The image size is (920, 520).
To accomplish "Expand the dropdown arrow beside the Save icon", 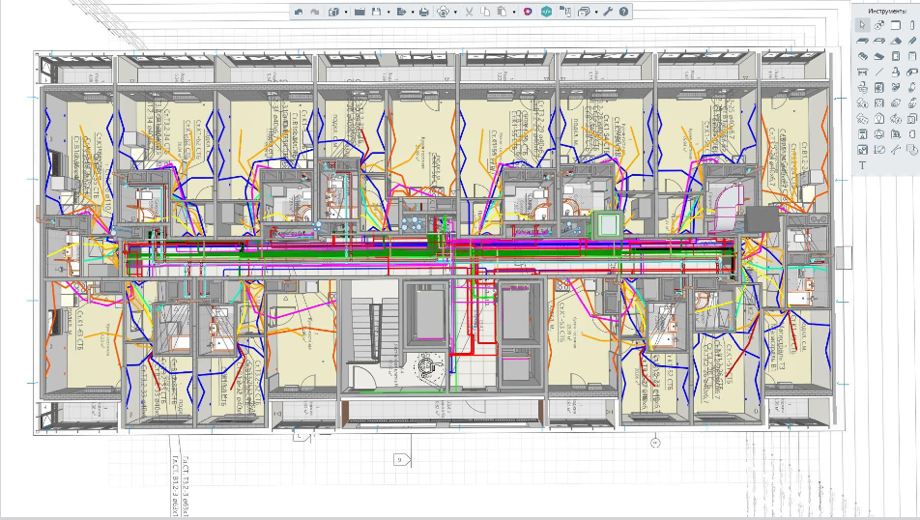I will (x=388, y=12).
